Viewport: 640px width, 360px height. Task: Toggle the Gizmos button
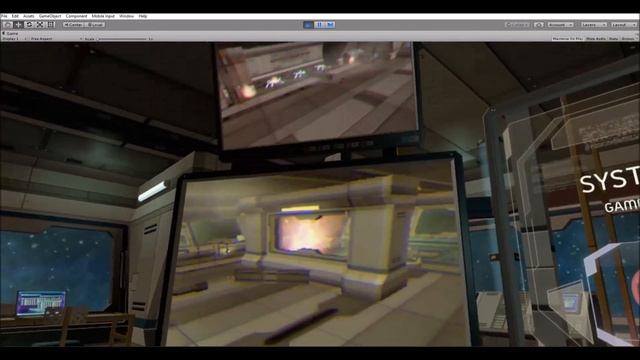(629, 39)
